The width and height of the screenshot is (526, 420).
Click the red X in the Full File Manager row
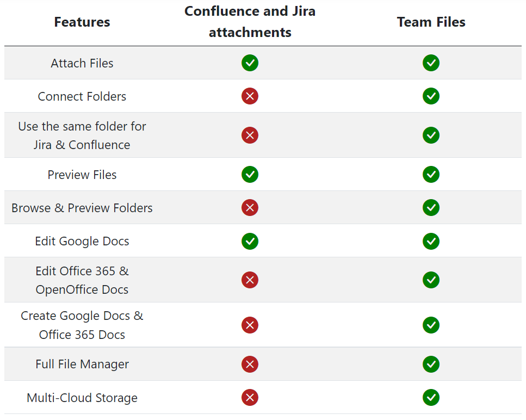(x=250, y=365)
